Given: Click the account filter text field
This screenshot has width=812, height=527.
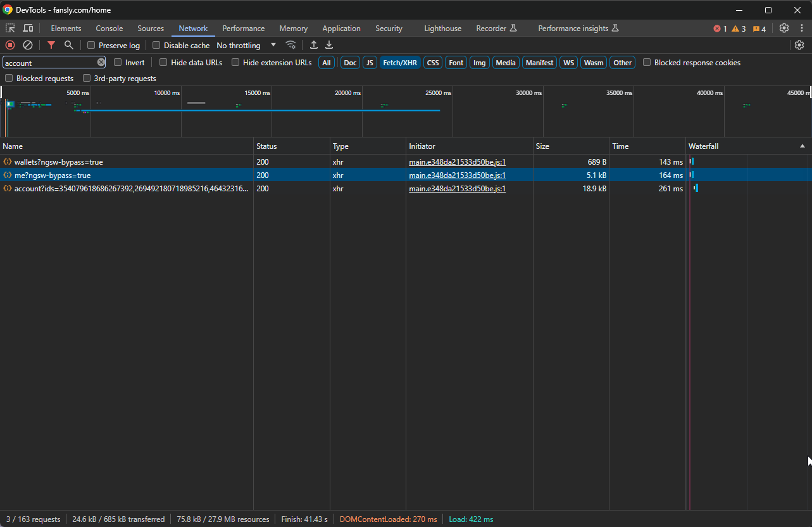Looking at the screenshot, I should (x=49, y=63).
